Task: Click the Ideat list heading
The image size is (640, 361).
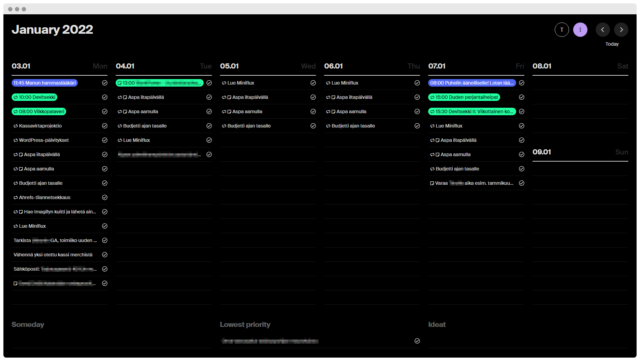Action: point(437,325)
